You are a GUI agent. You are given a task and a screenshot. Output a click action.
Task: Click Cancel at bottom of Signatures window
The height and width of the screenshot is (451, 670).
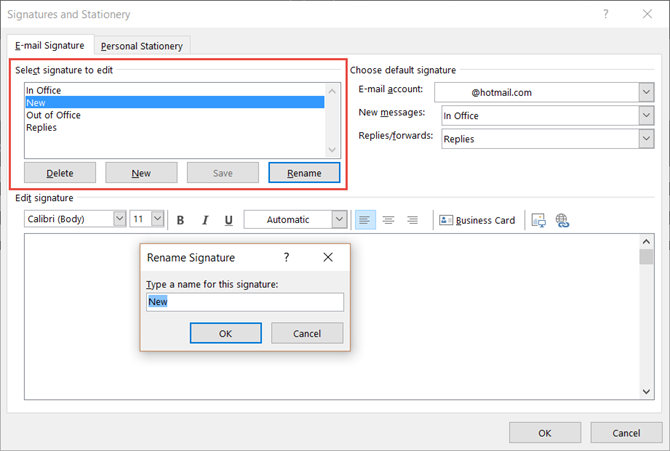click(x=626, y=433)
